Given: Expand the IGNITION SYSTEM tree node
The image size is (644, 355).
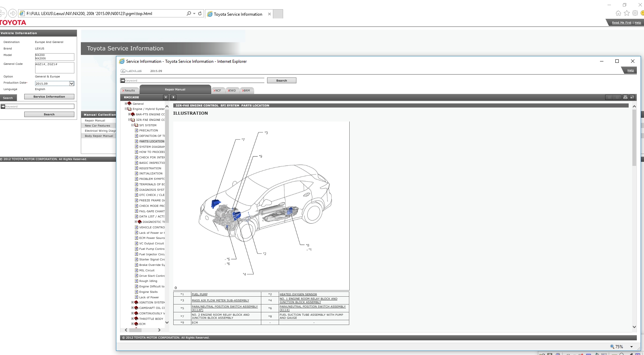Looking at the screenshot, I should [x=132, y=302].
